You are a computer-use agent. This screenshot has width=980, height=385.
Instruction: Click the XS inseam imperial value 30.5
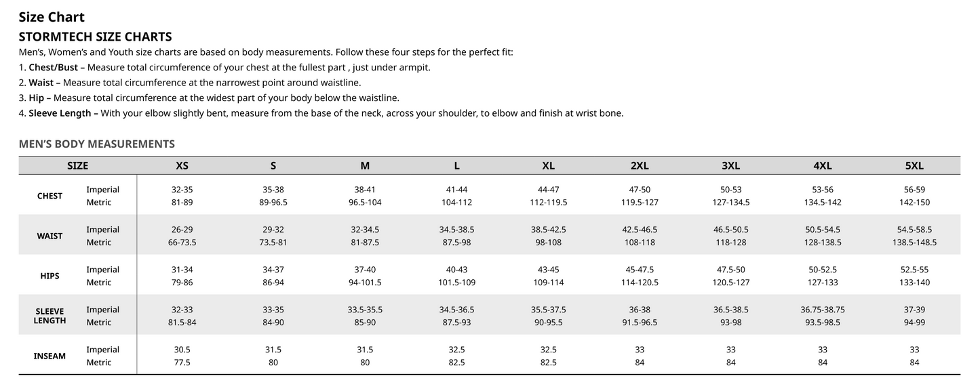pyautogui.click(x=182, y=350)
